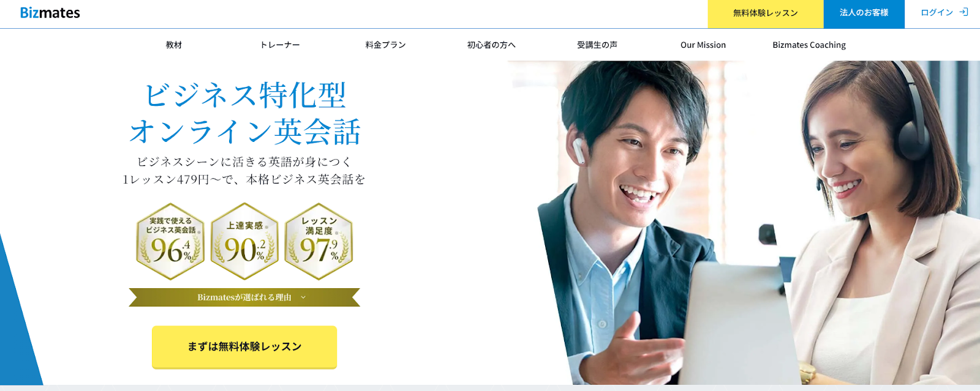Select 料金プラン in the navigation
The width and height of the screenshot is (980, 391).
[386, 45]
